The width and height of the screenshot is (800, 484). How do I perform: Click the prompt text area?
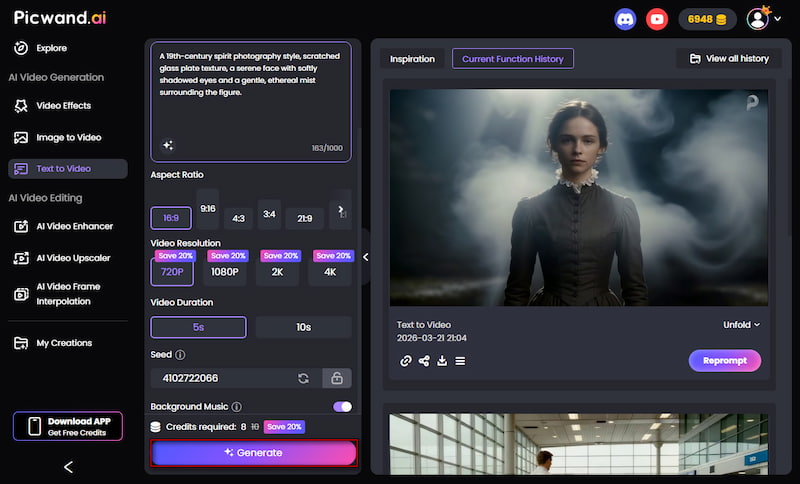click(x=251, y=102)
